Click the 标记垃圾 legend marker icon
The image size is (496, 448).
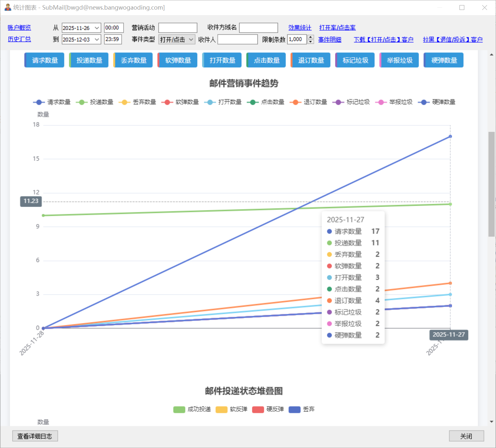338,102
